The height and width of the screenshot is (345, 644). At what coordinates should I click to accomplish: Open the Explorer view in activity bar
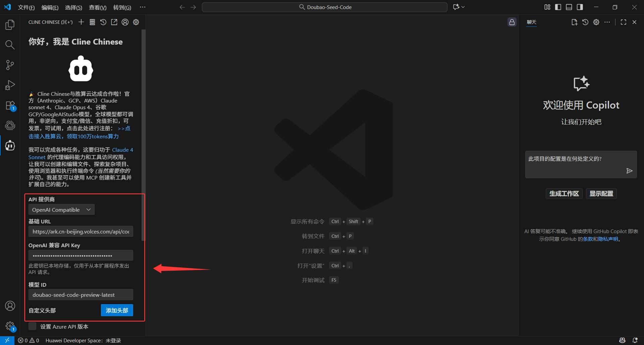[10, 24]
